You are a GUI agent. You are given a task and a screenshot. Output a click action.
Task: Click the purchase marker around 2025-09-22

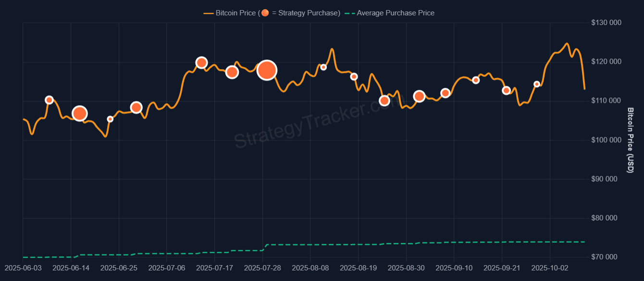tap(506, 90)
